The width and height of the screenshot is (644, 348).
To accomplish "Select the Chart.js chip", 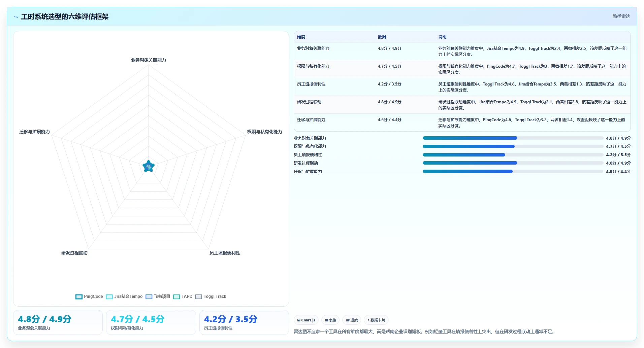I will click(x=306, y=320).
